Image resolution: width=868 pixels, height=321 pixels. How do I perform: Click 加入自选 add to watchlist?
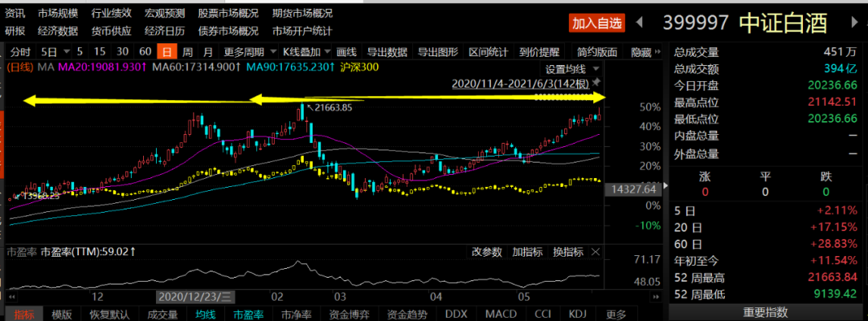tap(597, 22)
